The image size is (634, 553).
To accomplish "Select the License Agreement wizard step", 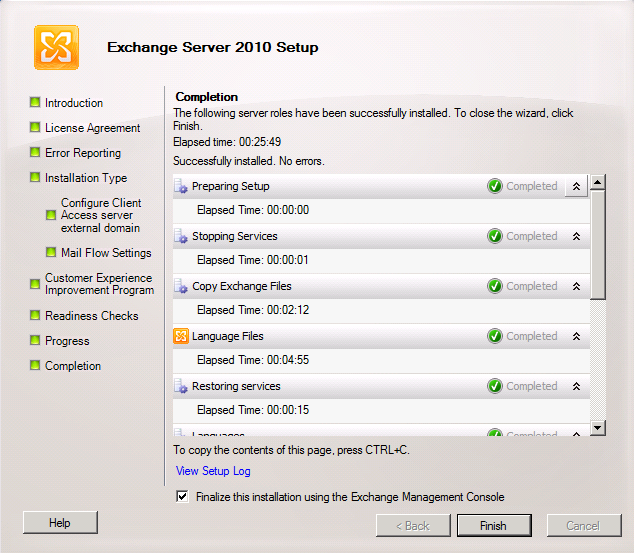I will [93, 128].
